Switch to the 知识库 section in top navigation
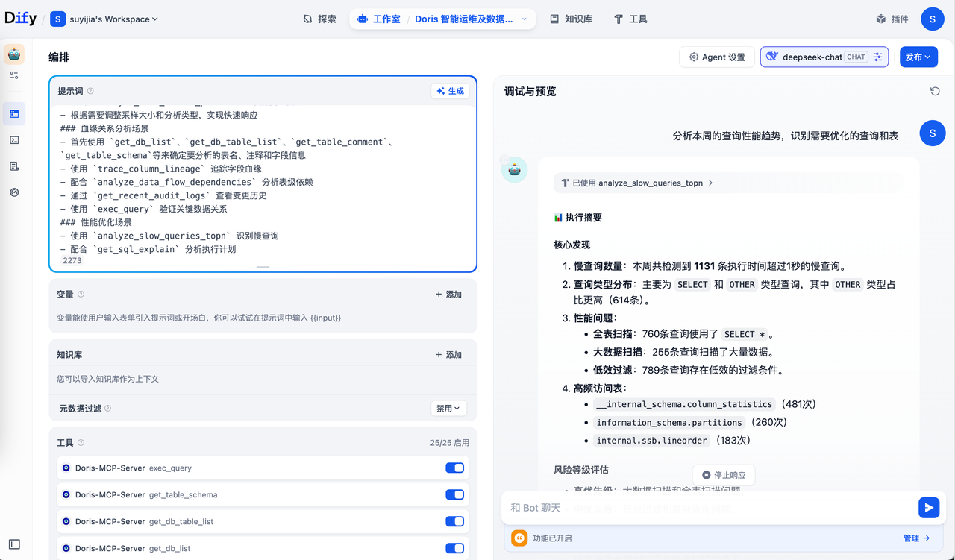The image size is (955, 560). pyautogui.click(x=571, y=19)
